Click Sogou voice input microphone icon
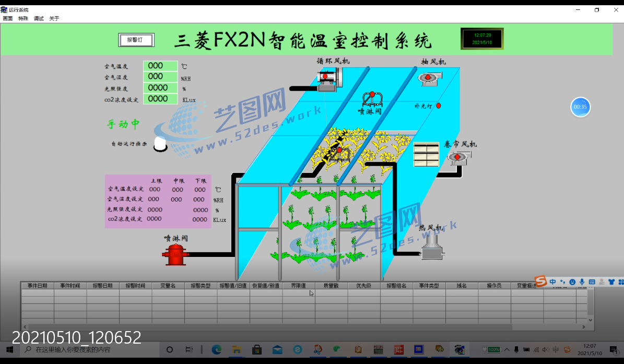The image size is (624, 364). tap(582, 281)
